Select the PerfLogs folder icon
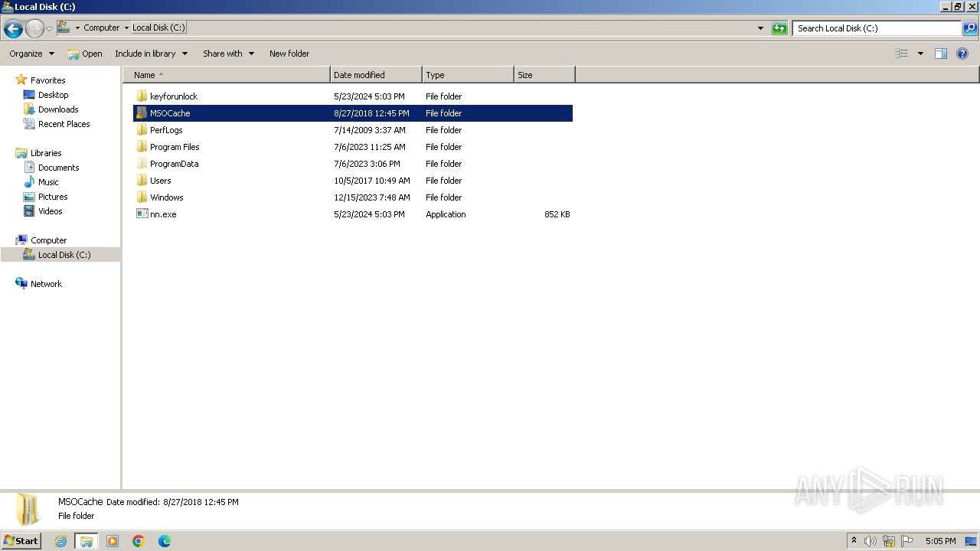This screenshot has width=980, height=551. pos(142,130)
